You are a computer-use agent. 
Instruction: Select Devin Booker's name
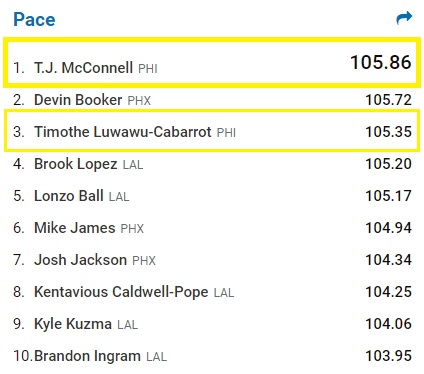[x=78, y=100]
